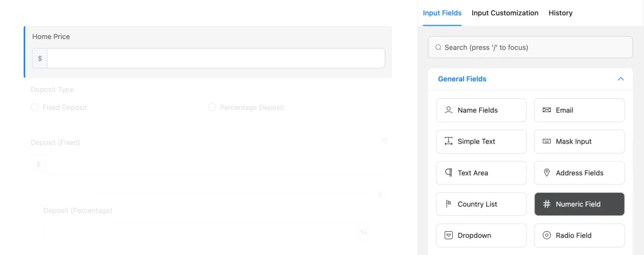Screen dimensions: 644x255
Task: Delete the Deposit (Fixed) field
Action: [x=385, y=140]
